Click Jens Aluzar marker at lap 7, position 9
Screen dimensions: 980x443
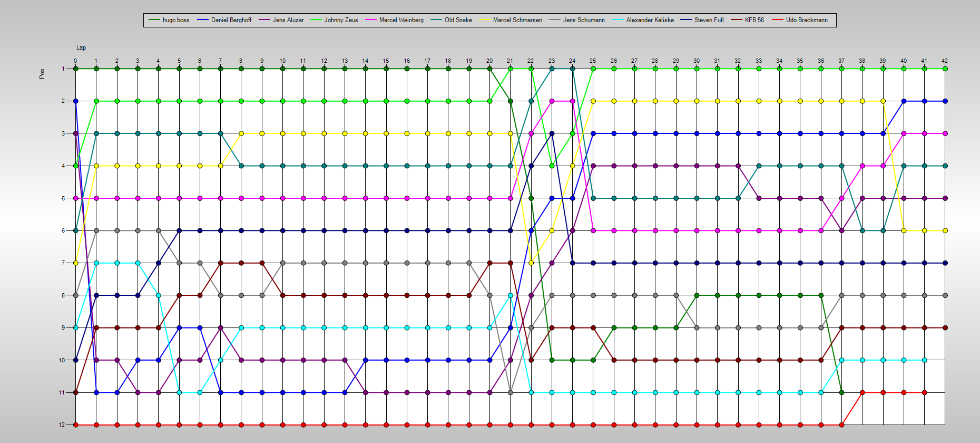220,328
